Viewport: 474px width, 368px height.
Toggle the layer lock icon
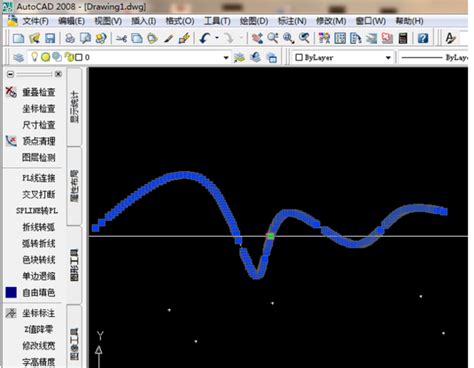(x=69, y=57)
